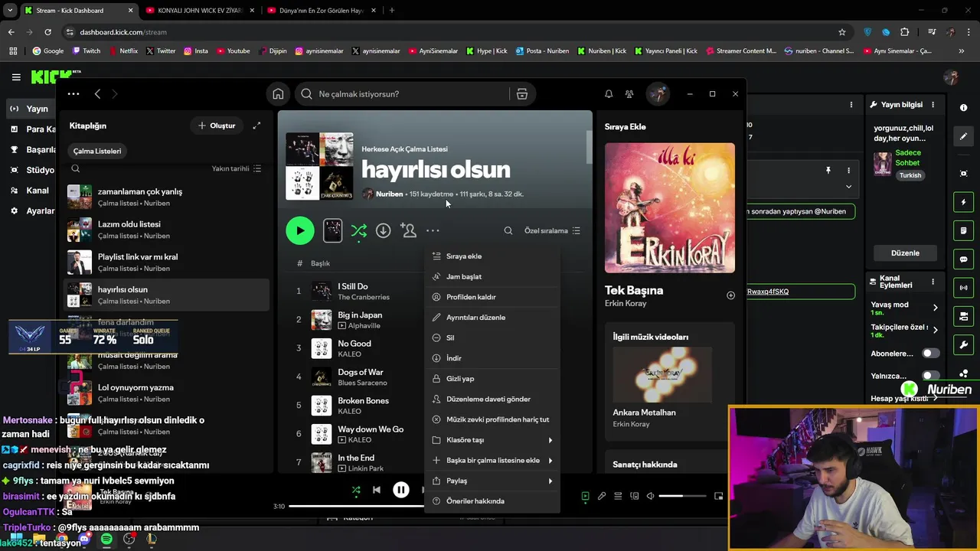Choose Ayrıntıları düzenle in context menu
Image resolution: width=980 pixels, height=551 pixels.
tap(493, 318)
